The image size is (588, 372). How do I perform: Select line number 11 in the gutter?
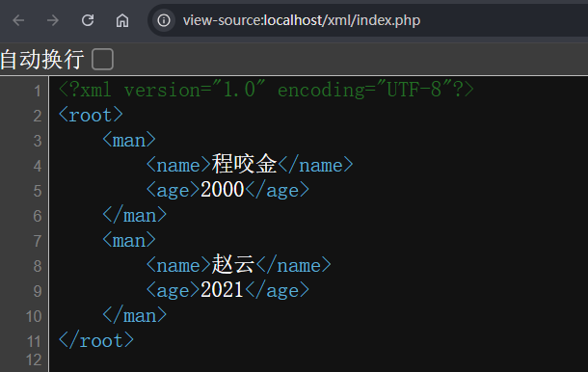34,341
